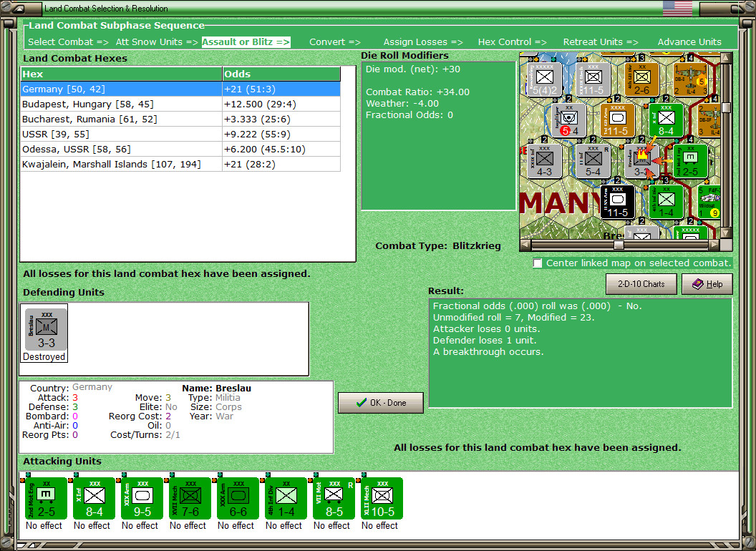Select the VII Mot 8-5 attacking unit
This screenshot has width=756, height=551.
pyautogui.click(x=334, y=499)
